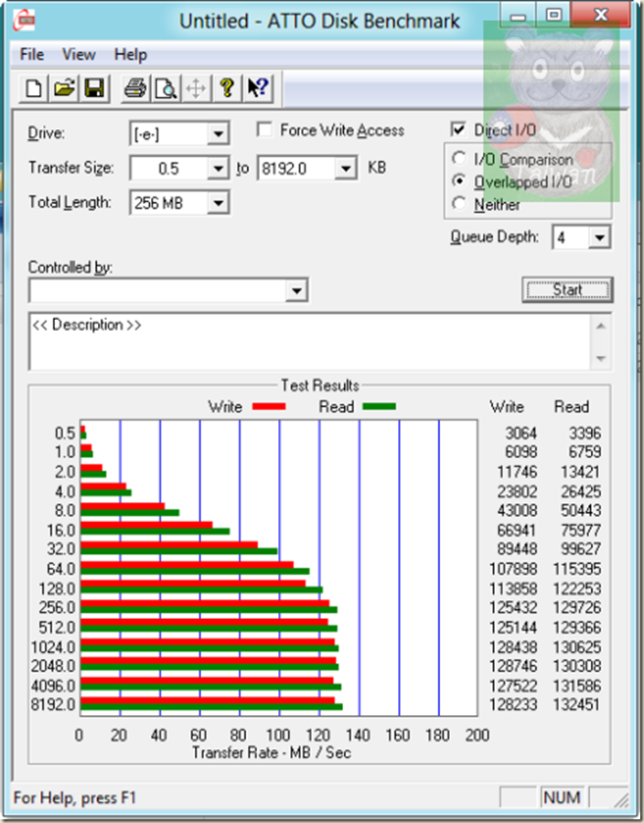Click the 'Transfer Rate - MB / Sec' axis label

click(272, 753)
